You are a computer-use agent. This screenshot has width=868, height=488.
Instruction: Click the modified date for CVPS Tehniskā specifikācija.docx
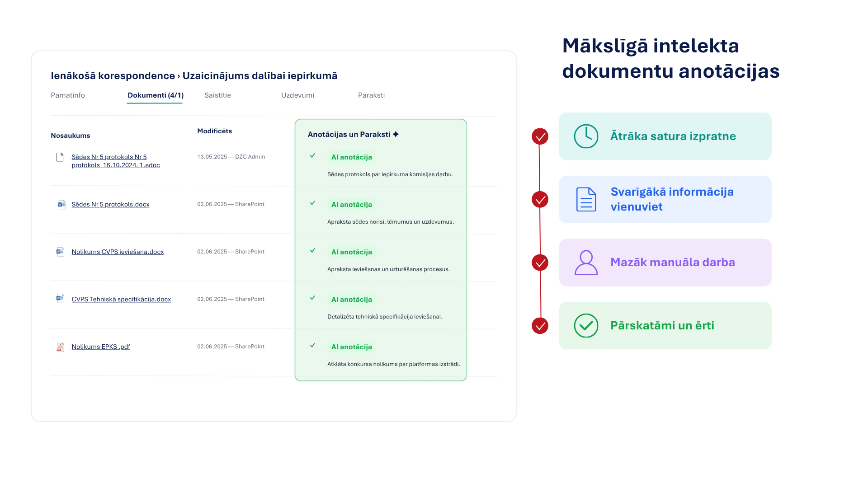click(x=231, y=299)
